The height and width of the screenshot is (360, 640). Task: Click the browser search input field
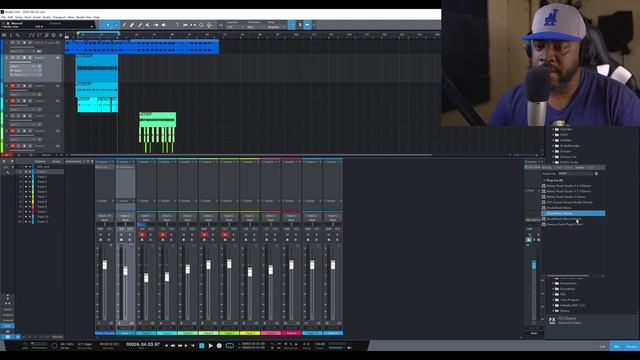576,173
